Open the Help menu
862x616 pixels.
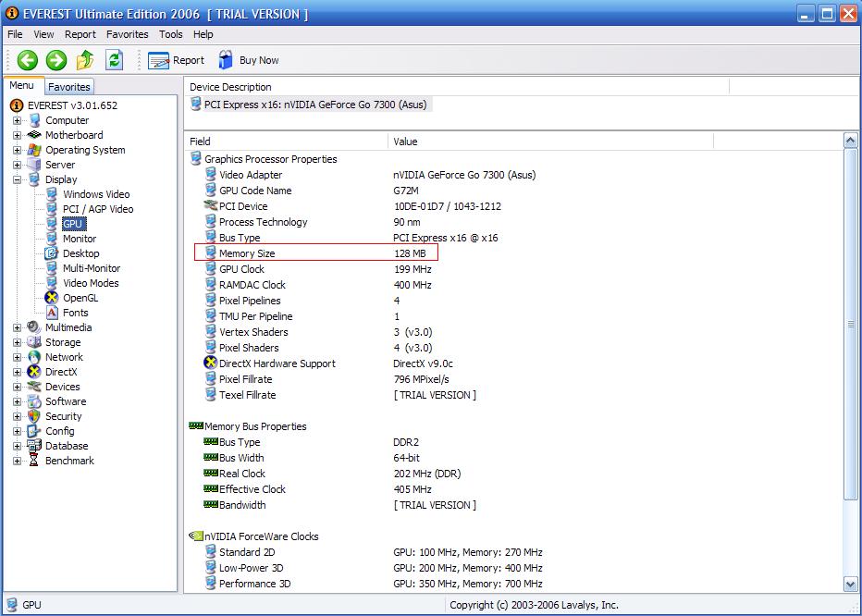pyautogui.click(x=203, y=34)
